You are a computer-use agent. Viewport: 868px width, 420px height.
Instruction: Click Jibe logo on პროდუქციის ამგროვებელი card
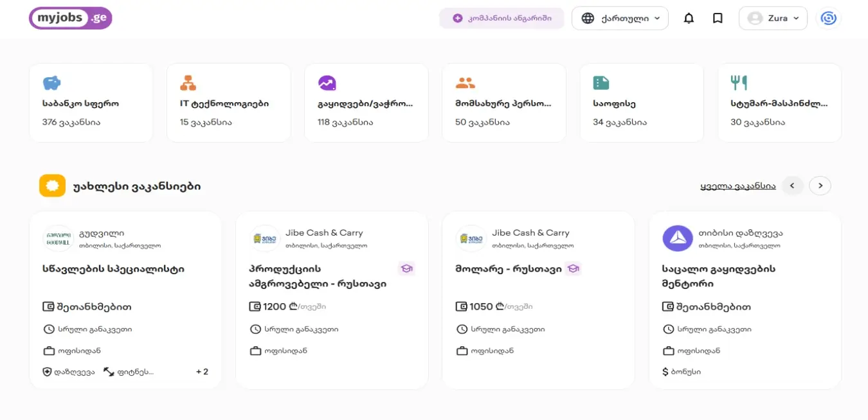[264, 238]
